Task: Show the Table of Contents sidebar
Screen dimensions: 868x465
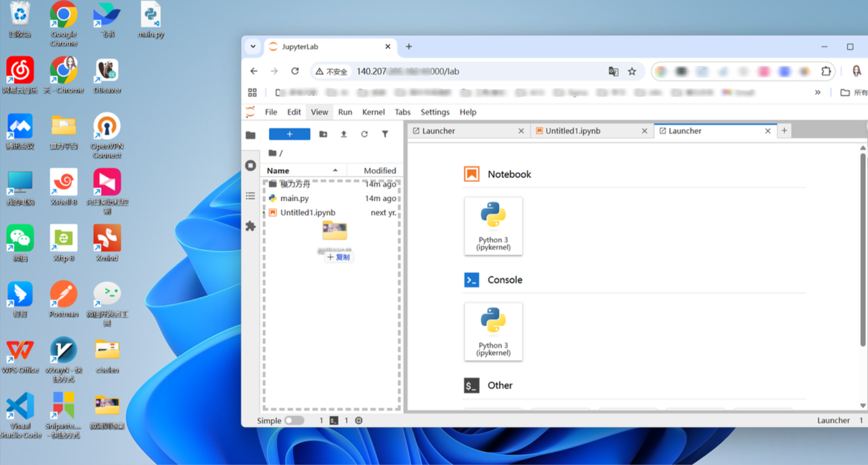Action: coord(250,196)
